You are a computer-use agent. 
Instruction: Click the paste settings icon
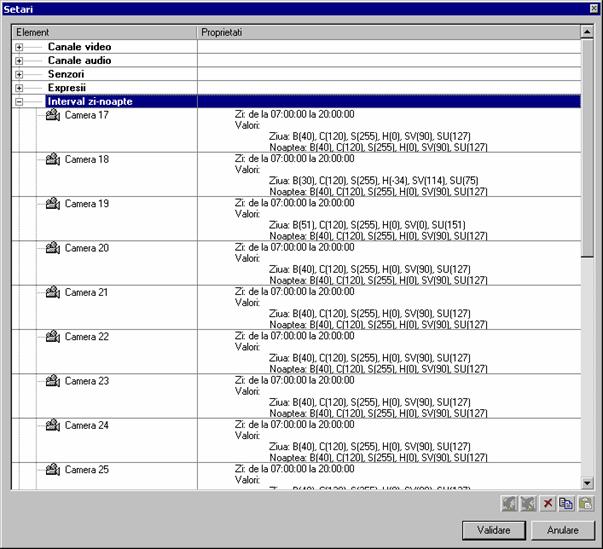[585, 503]
